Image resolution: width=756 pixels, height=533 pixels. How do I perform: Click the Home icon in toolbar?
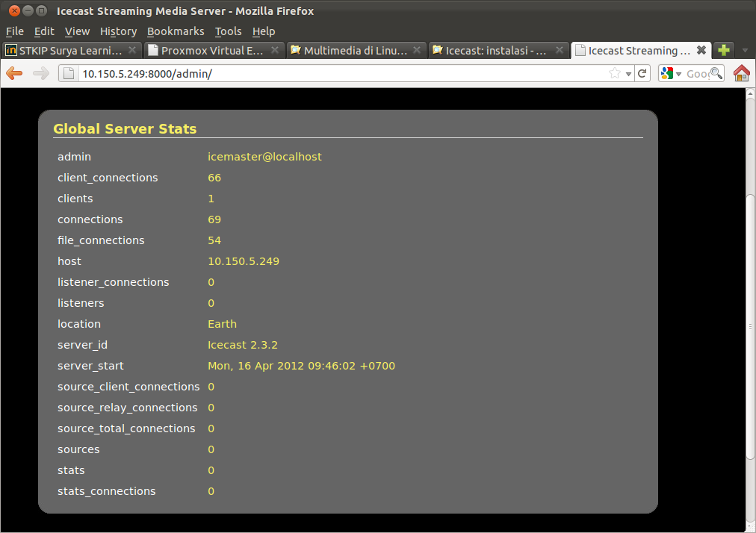[x=741, y=73]
